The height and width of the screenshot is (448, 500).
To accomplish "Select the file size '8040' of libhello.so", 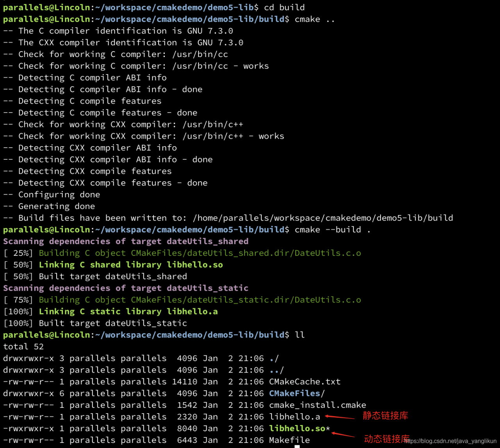I will [x=187, y=429].
